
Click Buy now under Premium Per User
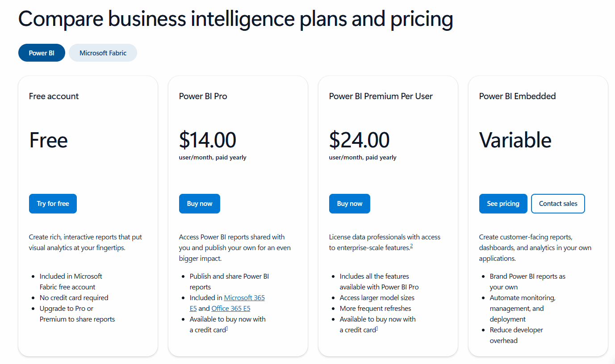(x=350, y=204)
